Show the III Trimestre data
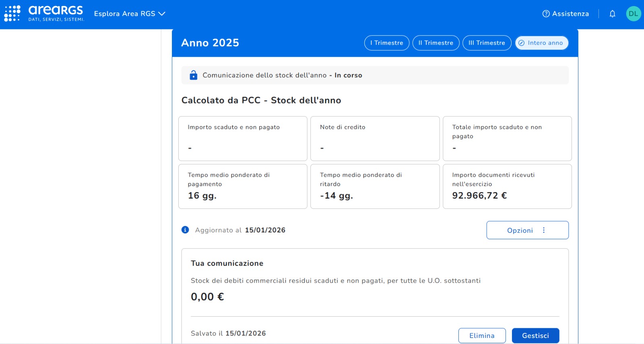 487,43
